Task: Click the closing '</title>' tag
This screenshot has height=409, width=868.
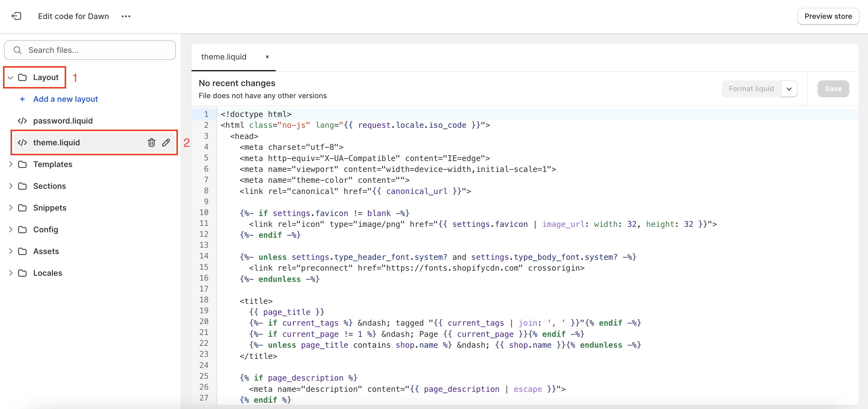Action: (x=258, y=356)
